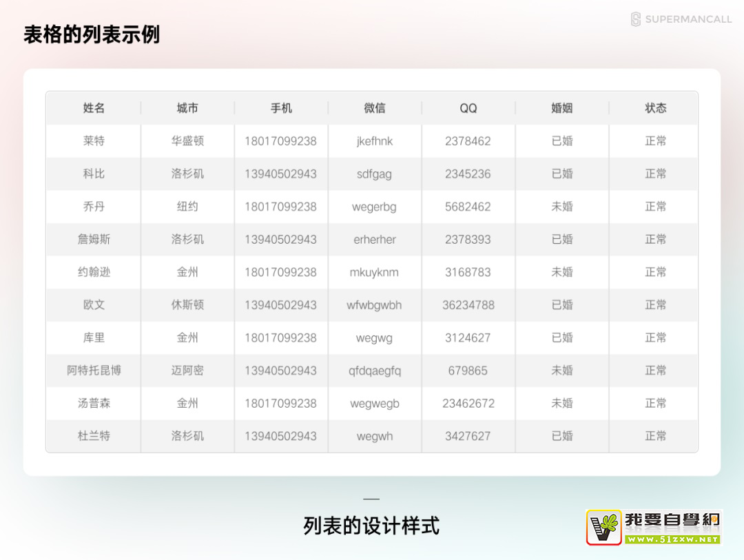
Task: Click QQ number 36234788
Action: coord(468,304)
